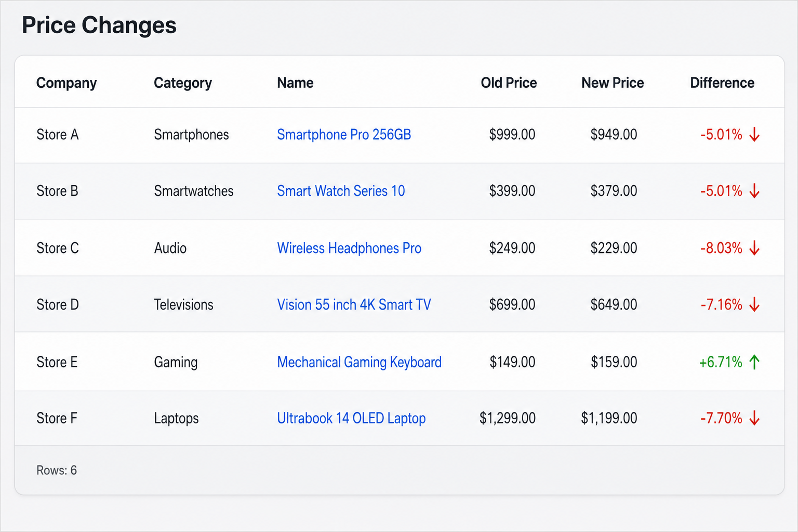The height and width of the screenshot is (532, 798).
Task: Click the Name column header
Action: pyautogui.click(x=295, y=83)
